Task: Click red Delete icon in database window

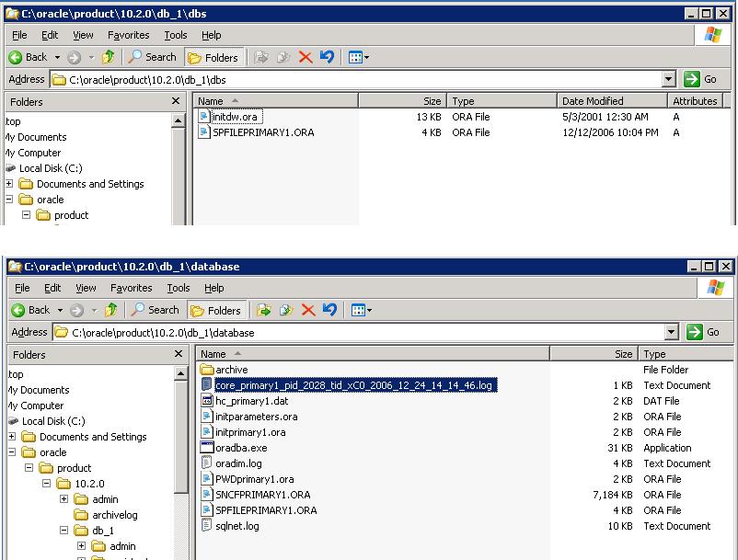Action: click(308, 310)
